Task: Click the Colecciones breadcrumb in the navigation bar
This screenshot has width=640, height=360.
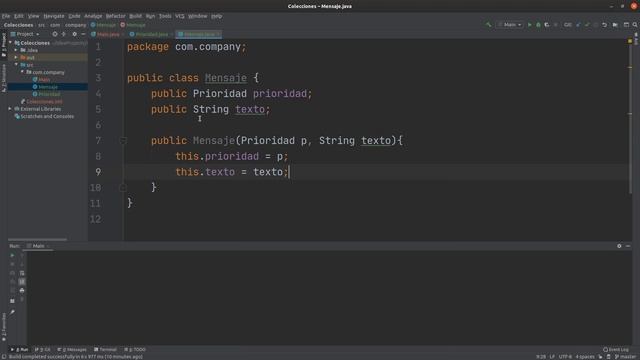Action: 18,25
